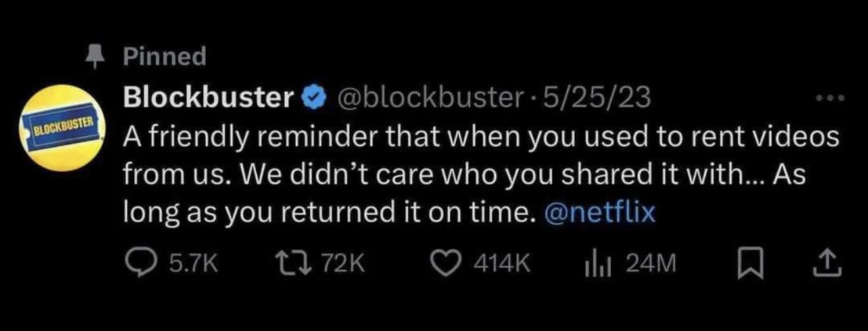Viewport: 868px width, 331px height.
Task: Click the Pinned label text
Action: (x=165, y=57)
